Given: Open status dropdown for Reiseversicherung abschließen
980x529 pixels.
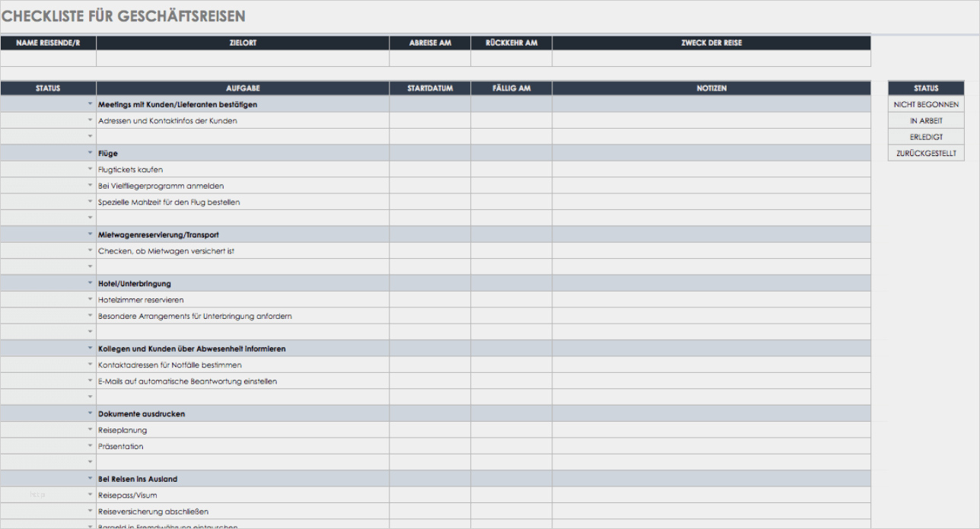Looking at the screenshot, I should point(90,511).
